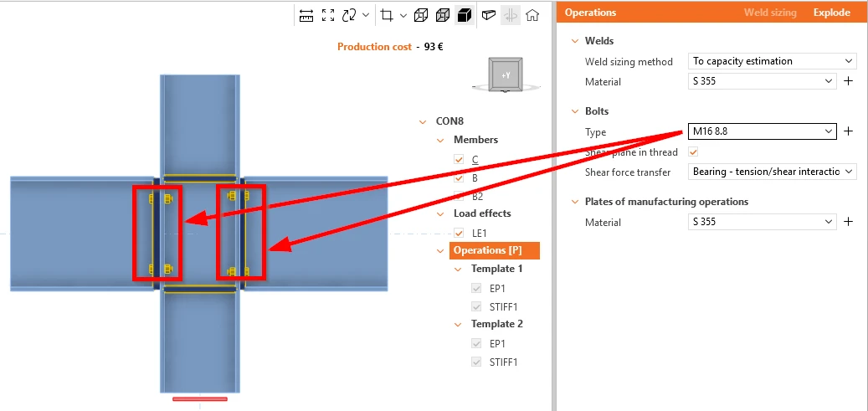
Task: Switch to wireframe cube view
Action: point(421,16)
